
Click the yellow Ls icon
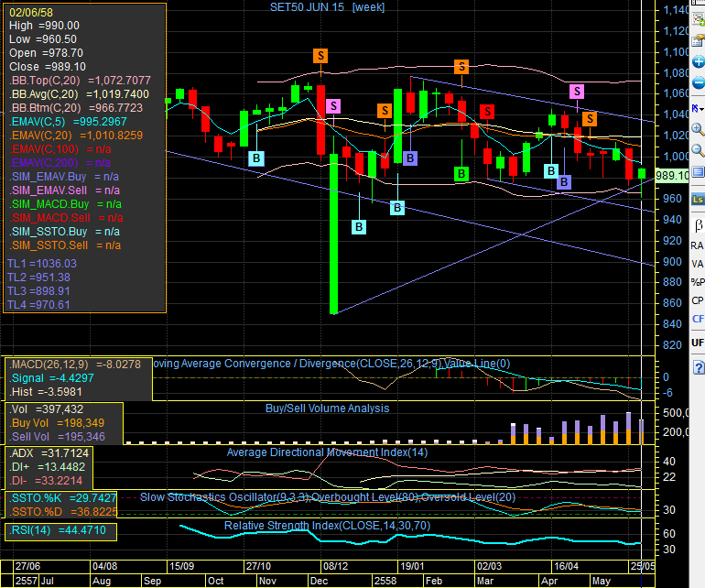[699, 199]
